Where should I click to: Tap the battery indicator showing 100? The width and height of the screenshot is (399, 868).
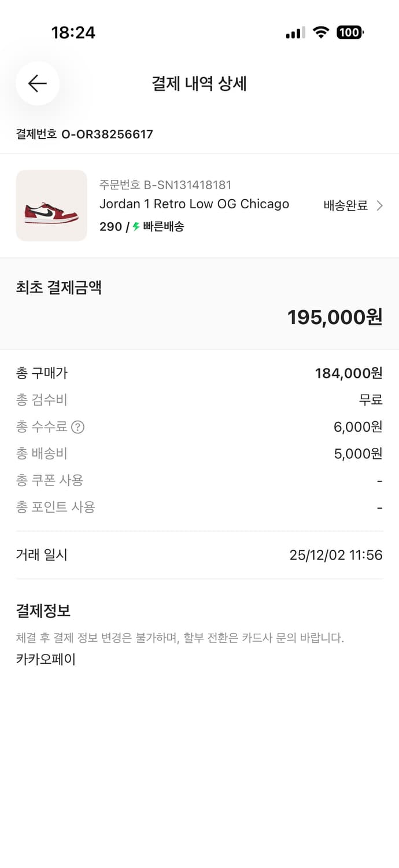click(349, 32)
